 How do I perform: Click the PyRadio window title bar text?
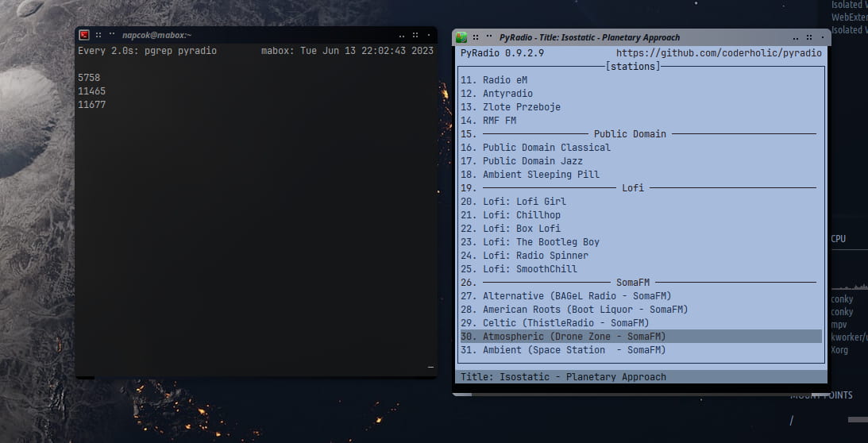click(589, 37)
